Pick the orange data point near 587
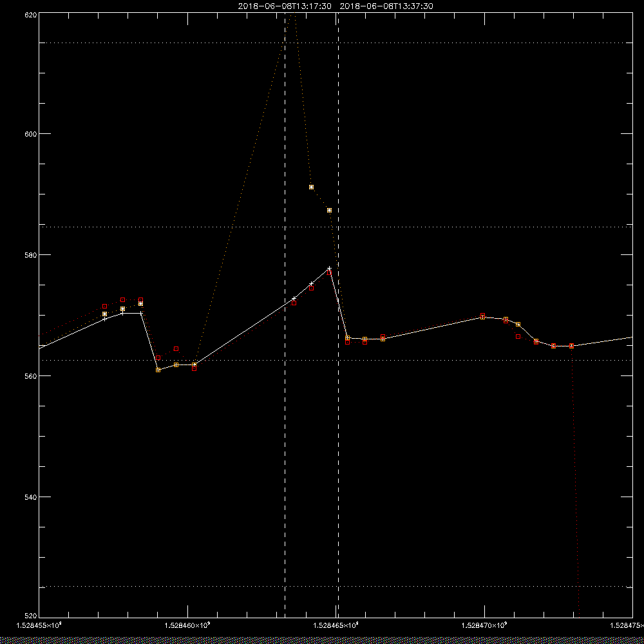644x644 pixels. [x=329, y=210]
